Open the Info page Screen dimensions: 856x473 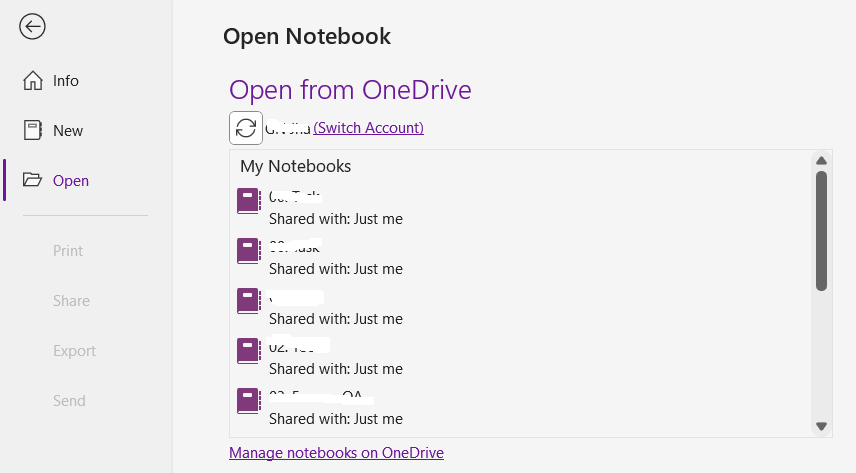point(66,81)
